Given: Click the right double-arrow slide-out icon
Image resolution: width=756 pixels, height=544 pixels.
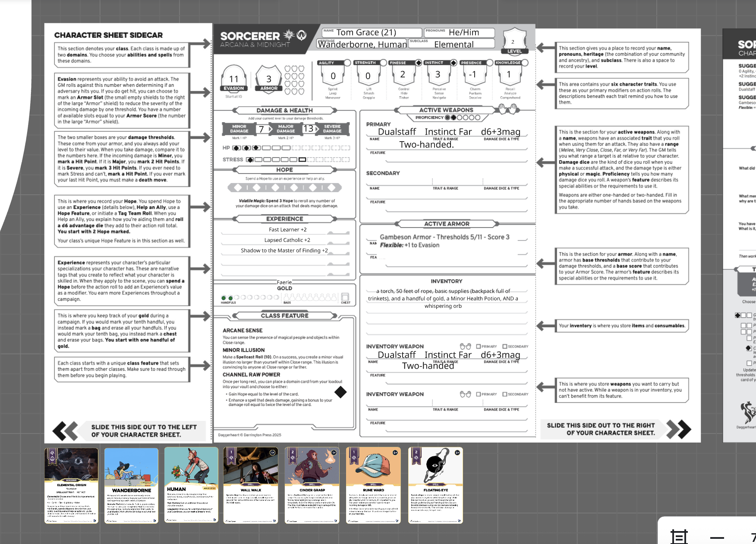Looking at the screenshot, I should click(x=679, y=430).
